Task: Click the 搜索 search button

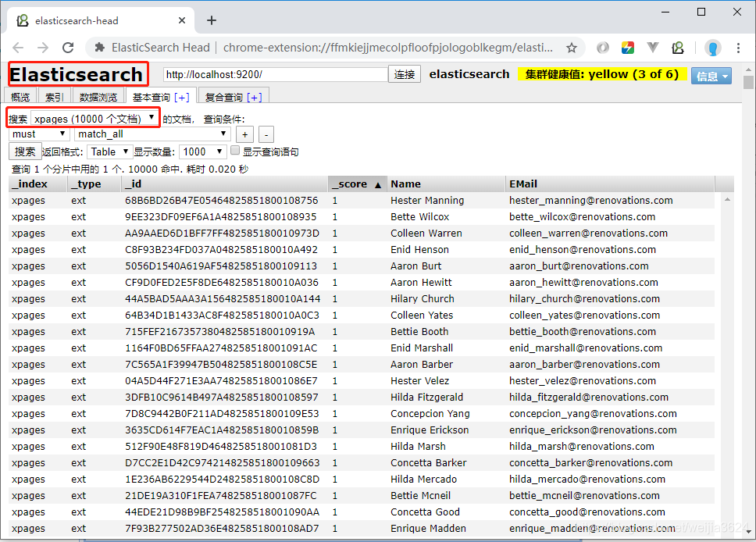Action: click(x=25, y=152)
